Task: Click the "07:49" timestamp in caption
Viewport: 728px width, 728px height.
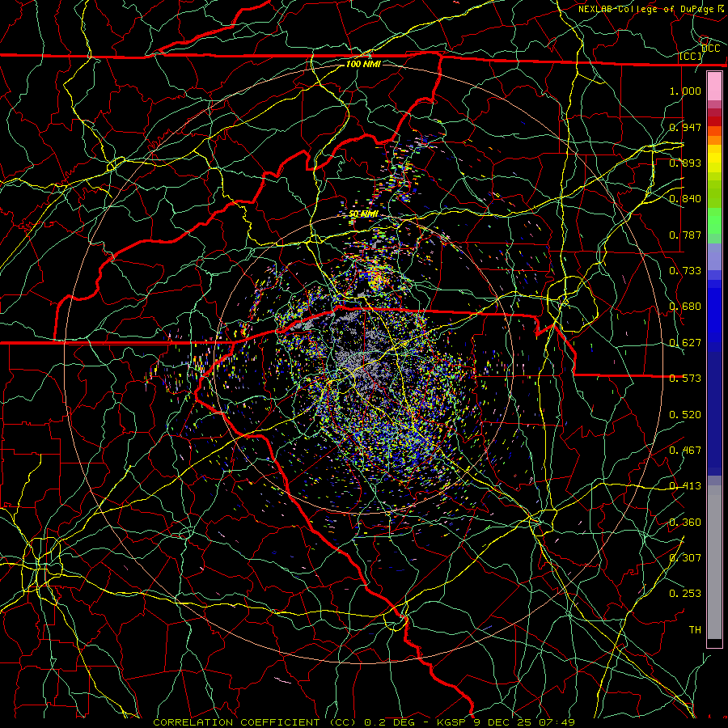Action: tap(557, 722)
